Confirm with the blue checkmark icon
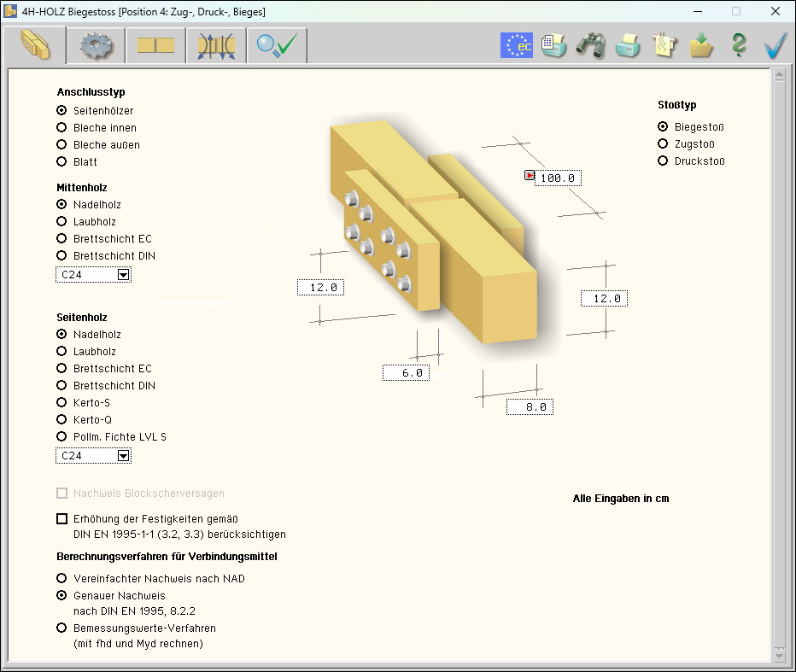This screenshot has width=796, height=672. pyautogui.click(x=776, y=45)
